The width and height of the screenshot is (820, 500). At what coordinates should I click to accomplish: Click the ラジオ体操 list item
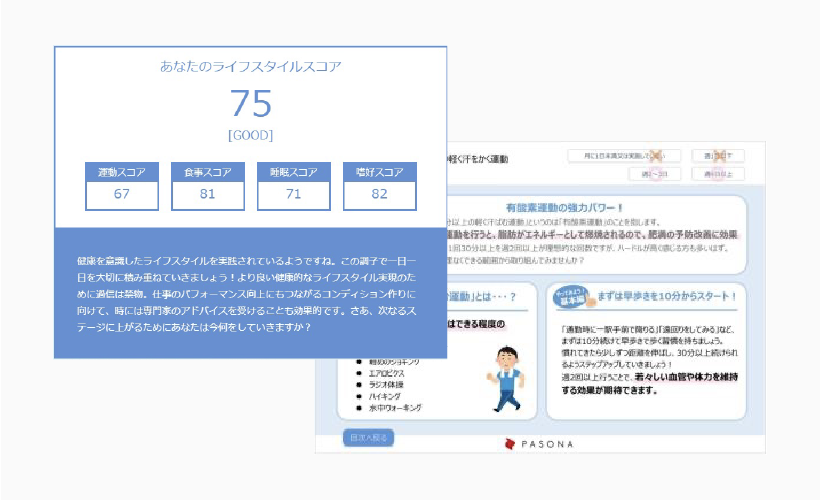(x=386, y=384)
